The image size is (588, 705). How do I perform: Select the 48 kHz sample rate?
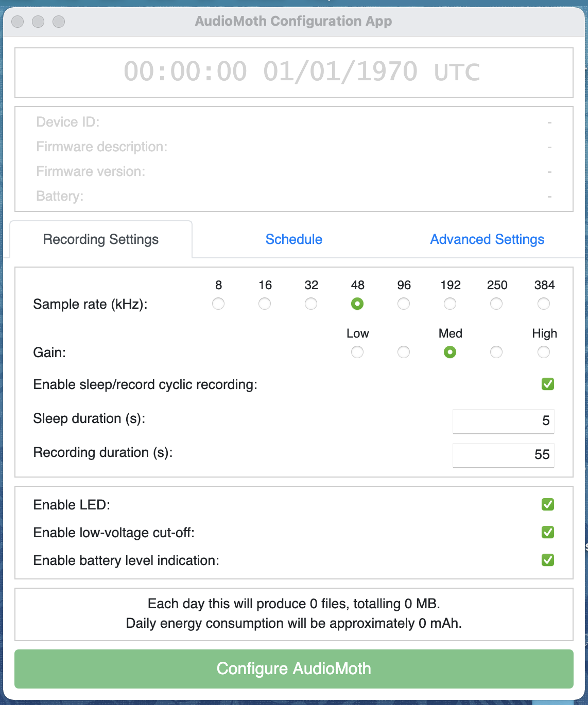click(357, 304)
